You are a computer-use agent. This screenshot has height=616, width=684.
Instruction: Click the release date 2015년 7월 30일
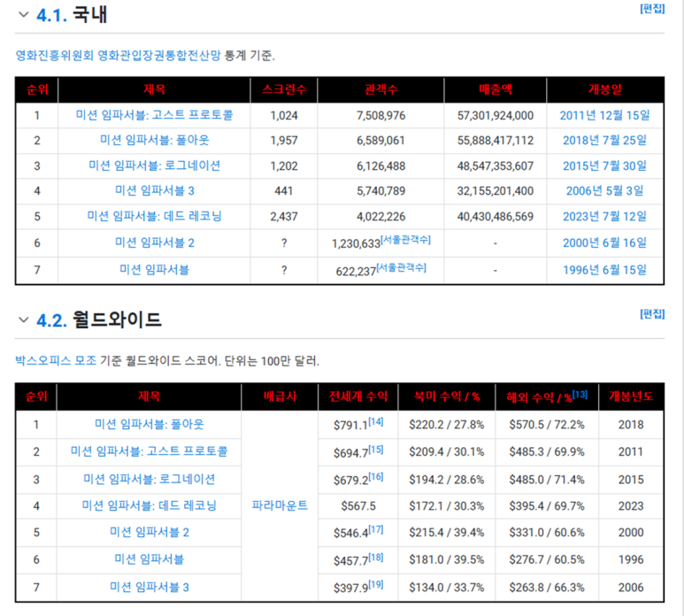pos(604,166)
